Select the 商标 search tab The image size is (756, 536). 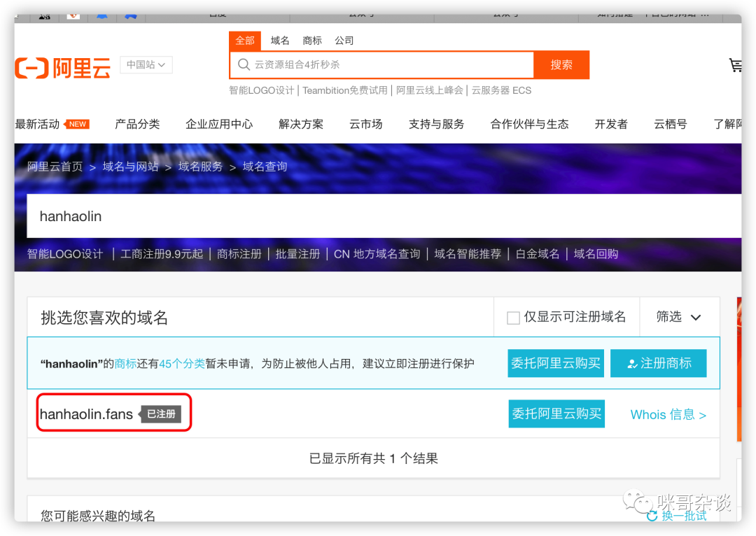(x=312, y=41)
